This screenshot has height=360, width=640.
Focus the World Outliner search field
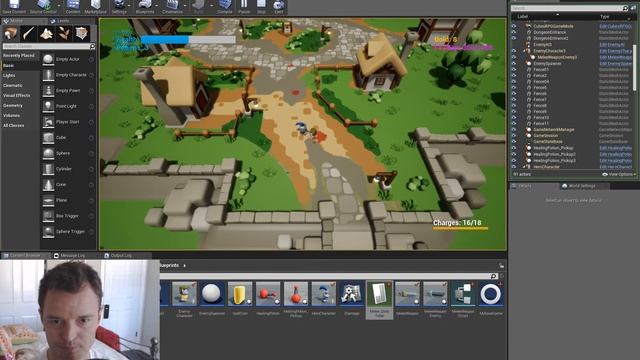coord(570,8)
